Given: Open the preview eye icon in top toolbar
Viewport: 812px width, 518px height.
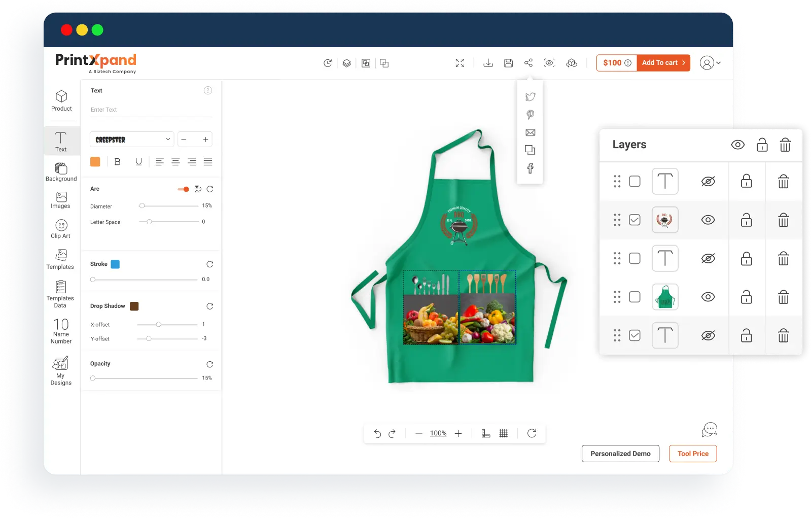Looking at the screenshot, I should pyautogui.click(x=549, y=63).
